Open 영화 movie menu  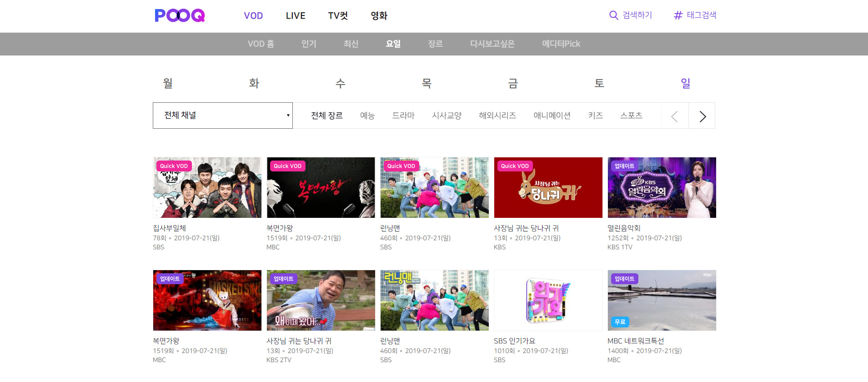click(379, 16)
